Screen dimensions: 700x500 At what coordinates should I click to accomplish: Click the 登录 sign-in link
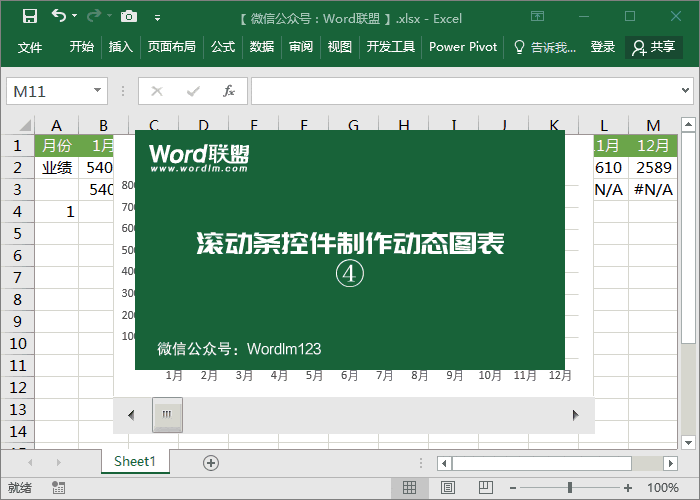[x=603, y=47]
